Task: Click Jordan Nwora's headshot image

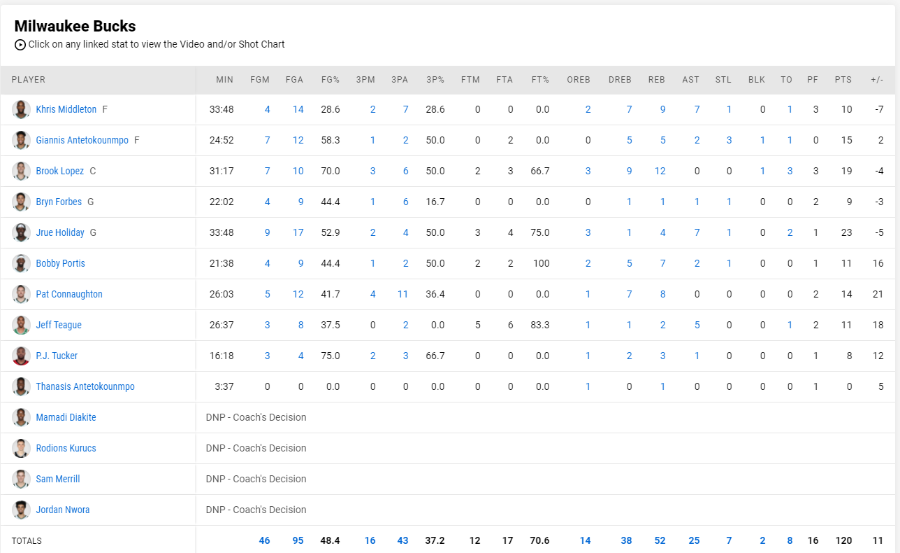Action: point(21,510)
